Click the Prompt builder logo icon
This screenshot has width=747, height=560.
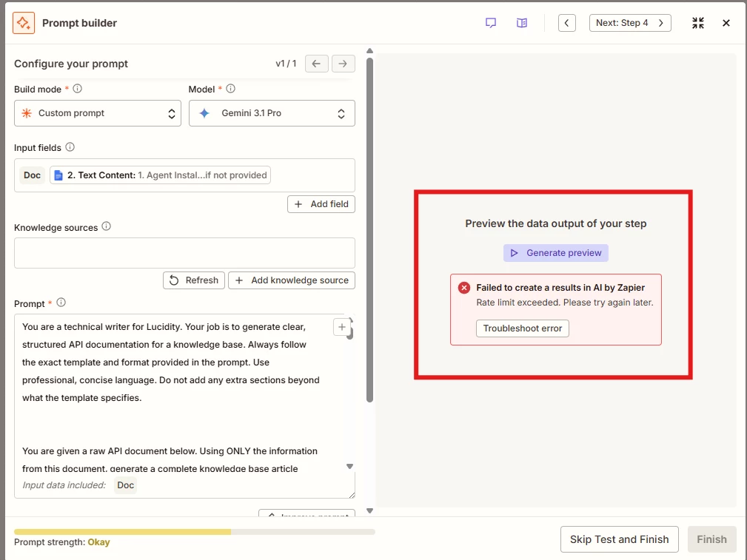pos(24,23)
